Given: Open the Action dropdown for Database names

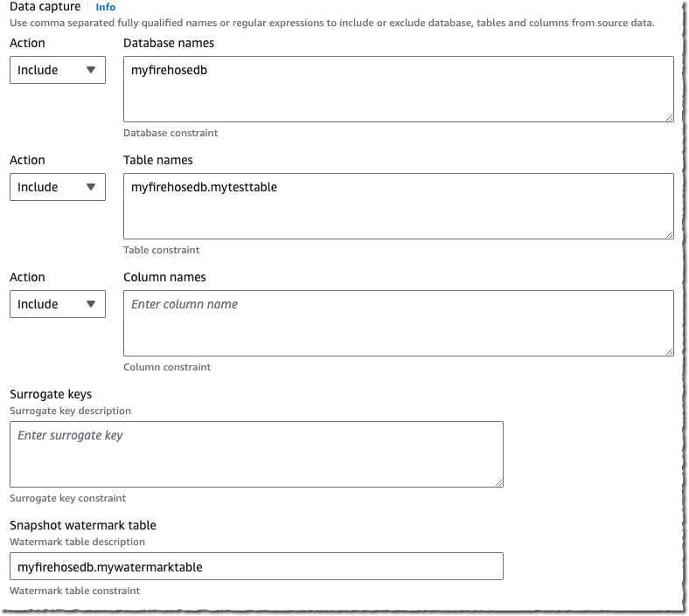Looking at the screenshot, I should (x=58, y=70).
